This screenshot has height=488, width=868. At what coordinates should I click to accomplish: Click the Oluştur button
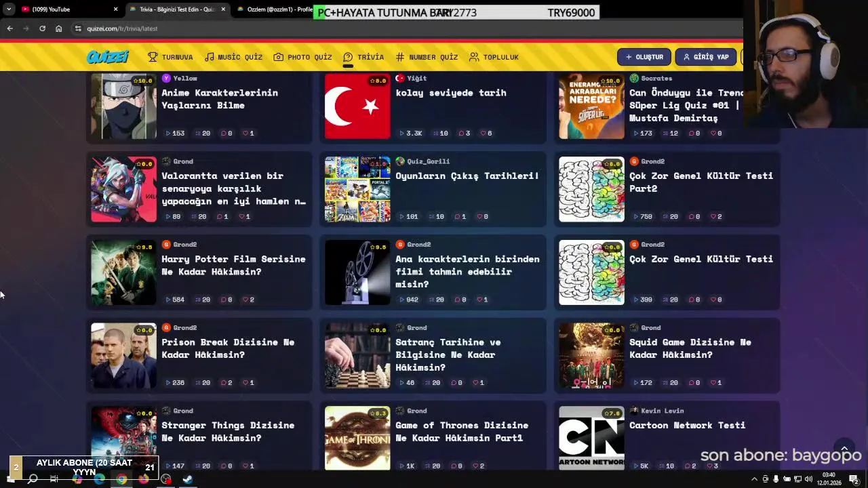pos(644,57)
